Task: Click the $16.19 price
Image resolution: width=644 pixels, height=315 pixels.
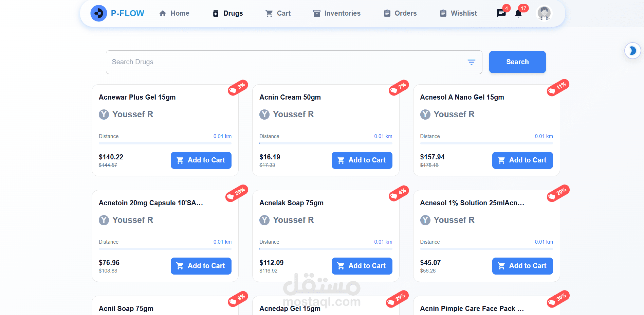Action: point(270,157)
